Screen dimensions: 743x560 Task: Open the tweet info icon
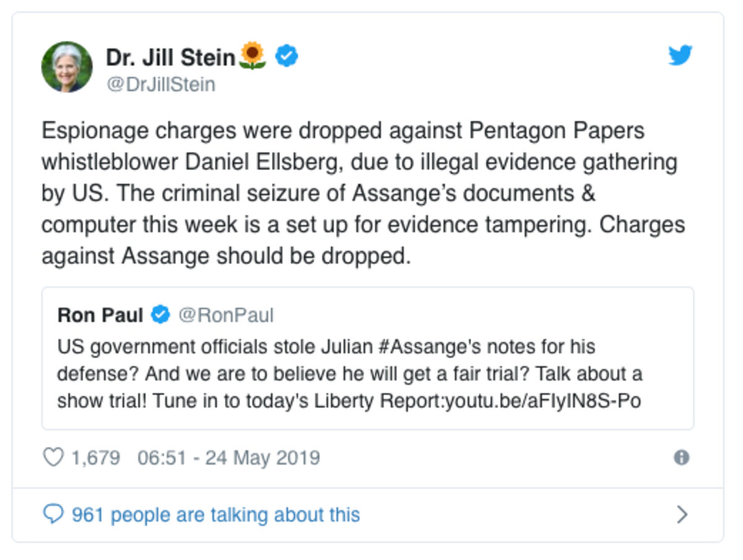coord(681,458)
